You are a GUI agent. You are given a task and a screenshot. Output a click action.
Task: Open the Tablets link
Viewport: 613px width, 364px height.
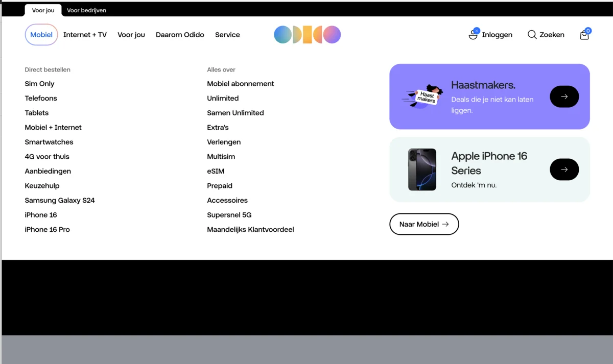(37, 113)
